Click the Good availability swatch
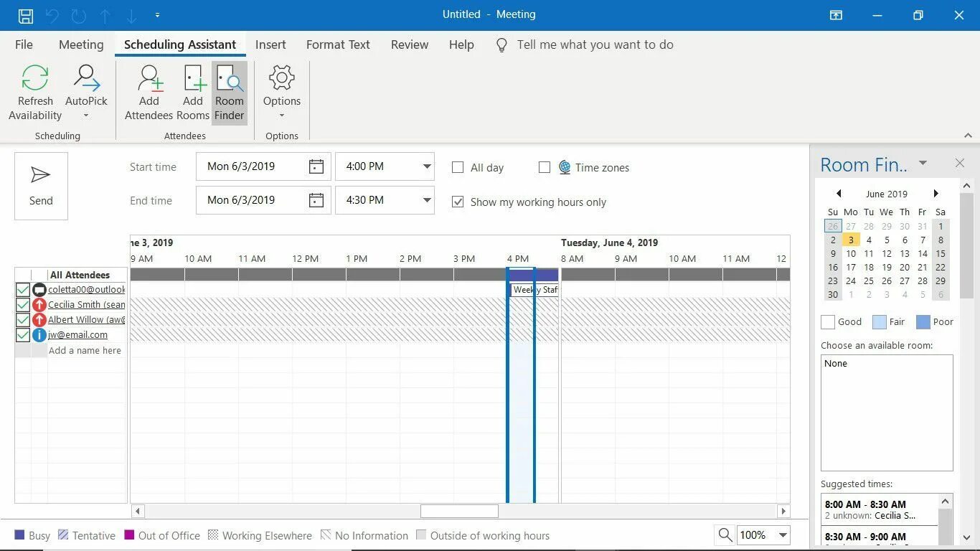 coord(828,322)
